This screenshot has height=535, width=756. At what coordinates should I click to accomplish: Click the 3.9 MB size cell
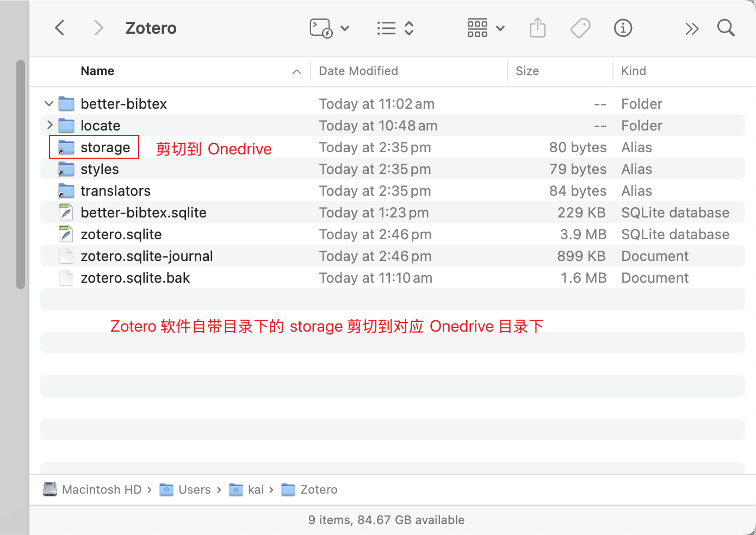click(x=583, y=234)
